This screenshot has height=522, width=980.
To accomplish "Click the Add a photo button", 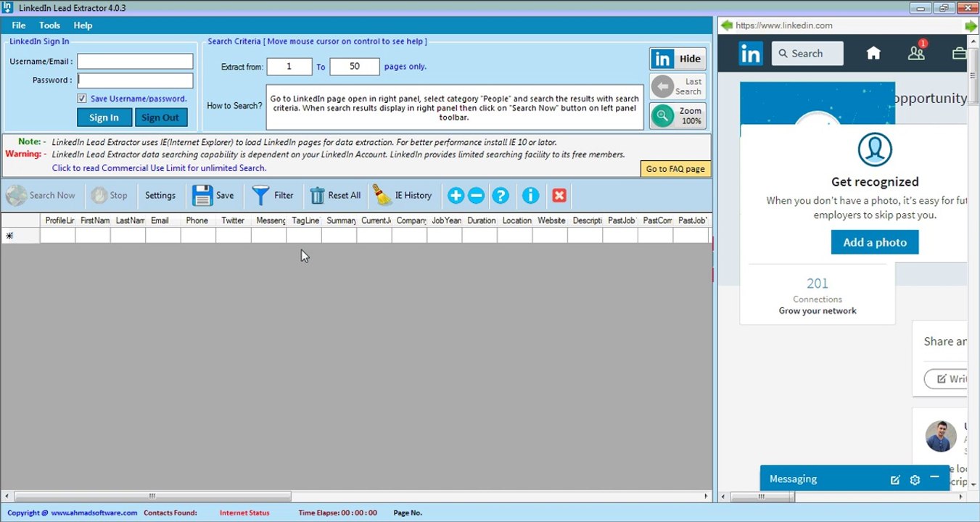I will (875, 242).
